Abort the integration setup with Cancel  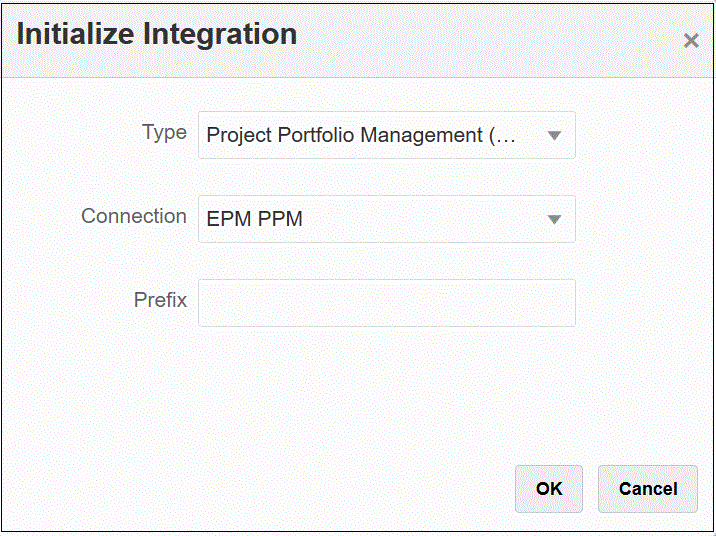(x=648, y=489)
